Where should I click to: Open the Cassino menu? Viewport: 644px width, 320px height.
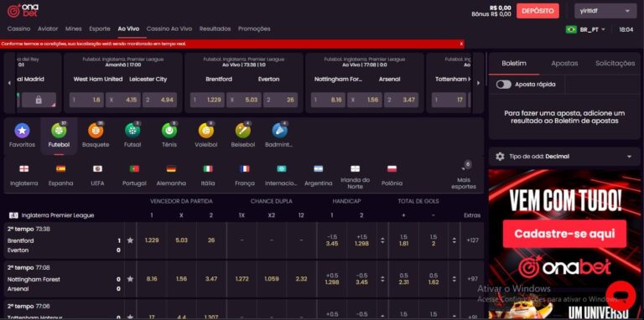(19, 29)
